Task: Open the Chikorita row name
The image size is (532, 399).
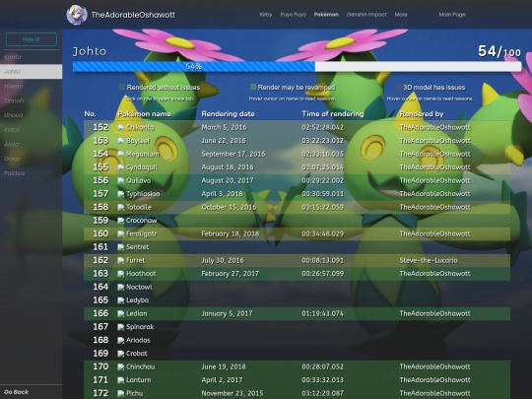Action: 140,127
